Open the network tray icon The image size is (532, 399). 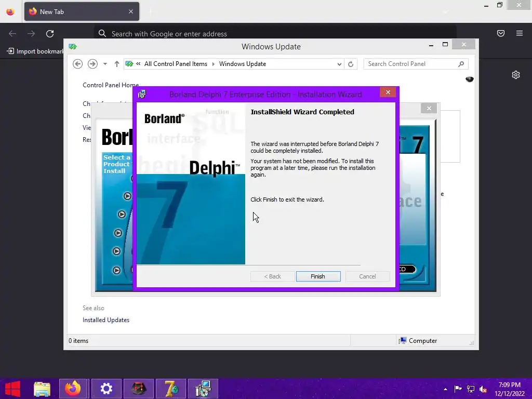coord(471,389)
